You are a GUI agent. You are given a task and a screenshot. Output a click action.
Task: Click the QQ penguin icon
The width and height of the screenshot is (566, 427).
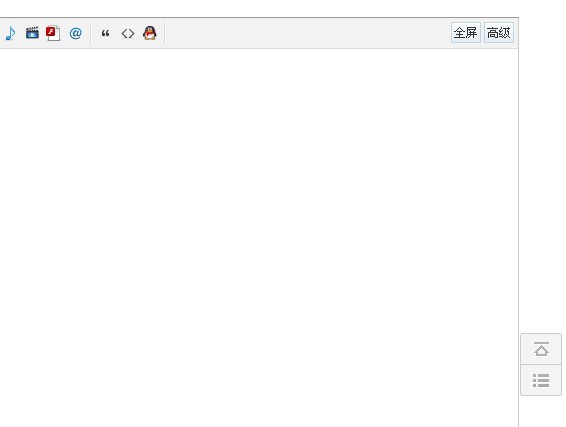coord(149,33)
